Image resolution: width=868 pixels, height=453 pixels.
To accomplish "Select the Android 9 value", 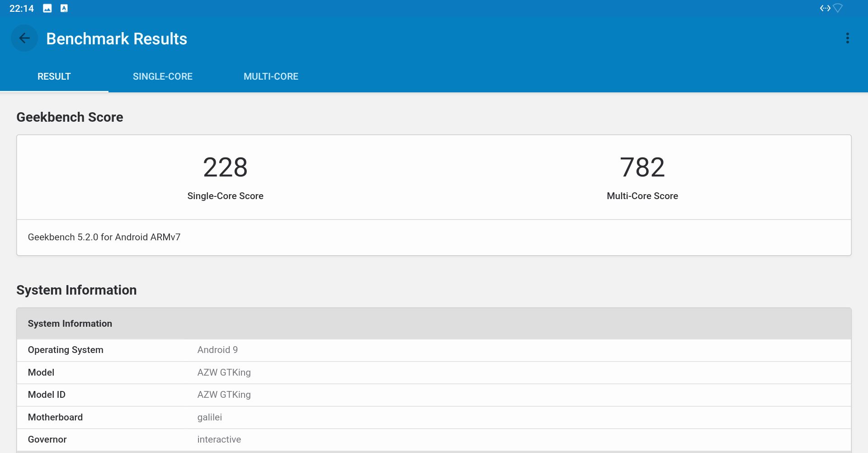I will pos(217,350).
